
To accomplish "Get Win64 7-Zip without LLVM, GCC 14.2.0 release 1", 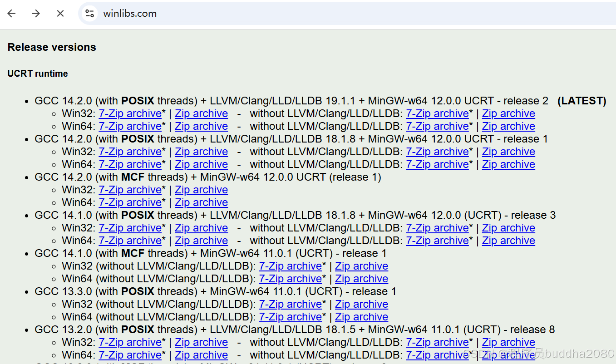I will 438,164.
